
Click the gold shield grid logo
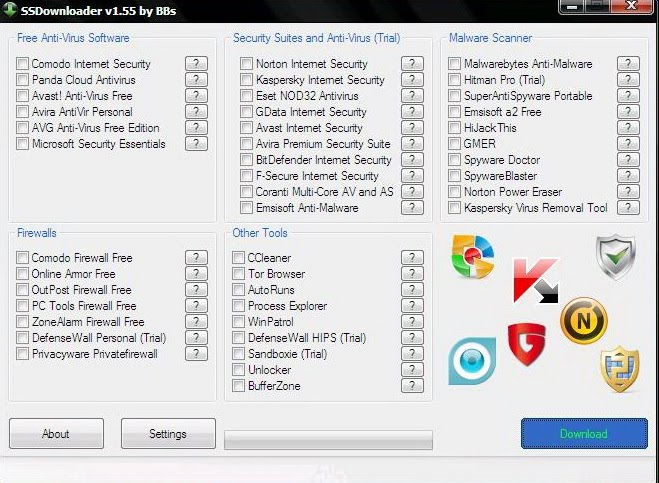tap(620, 369)
